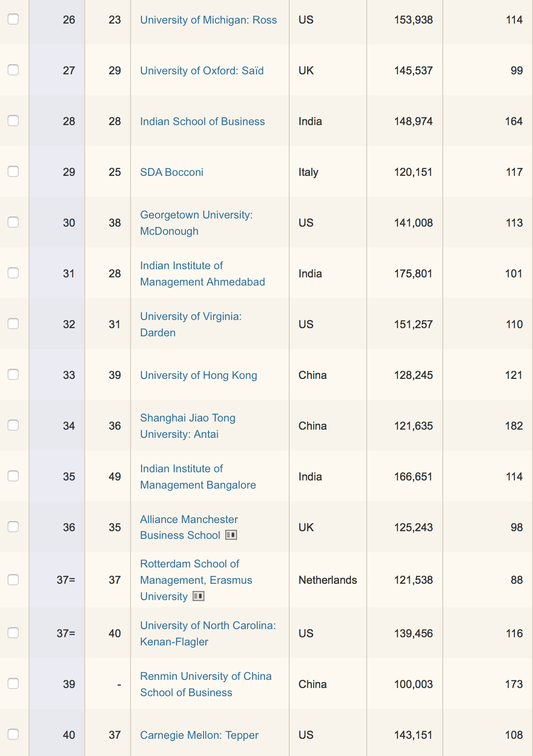
Task: Check the UNC Kenan-Flagler row checkbox
Action: click(x=13, y=633)
